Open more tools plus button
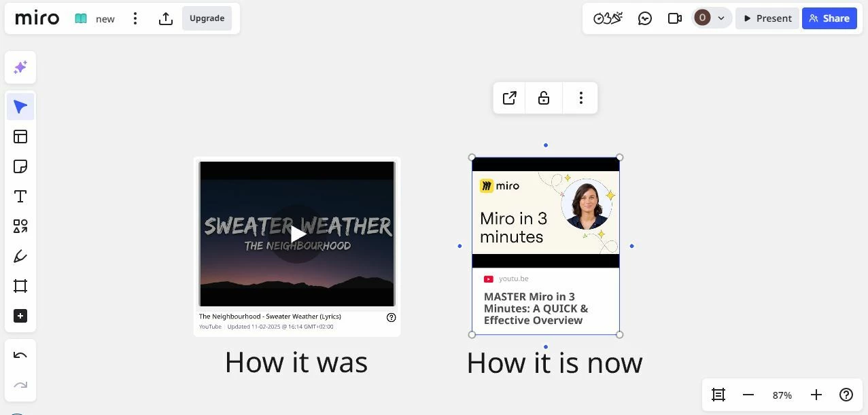Image resolution: width=868 pixels, height=415 pixels. point(20,316)
